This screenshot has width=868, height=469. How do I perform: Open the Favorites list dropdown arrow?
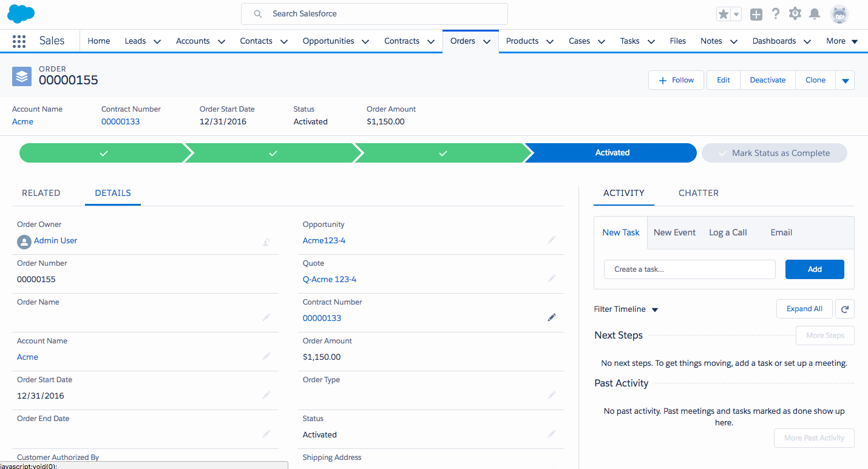coord(736,14)
